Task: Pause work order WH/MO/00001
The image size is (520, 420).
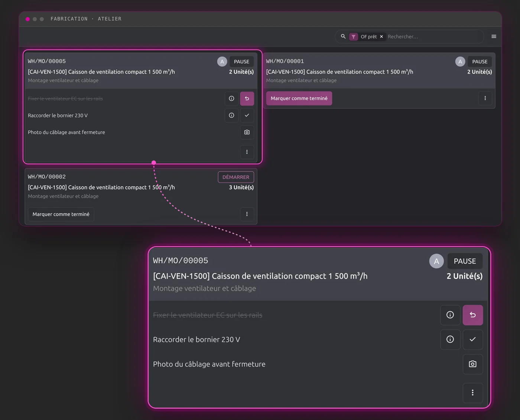Action: pos(480,61)
